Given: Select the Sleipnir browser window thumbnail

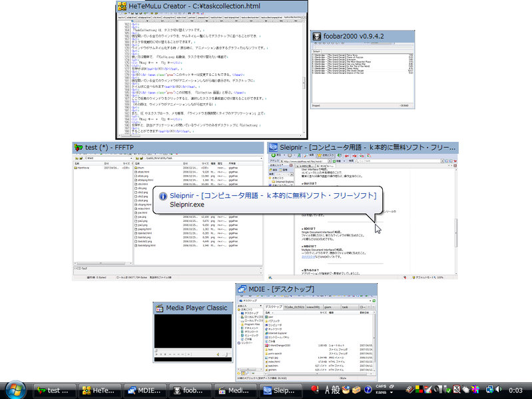Looking at the screenshot, I should click(x=363, y=210).
